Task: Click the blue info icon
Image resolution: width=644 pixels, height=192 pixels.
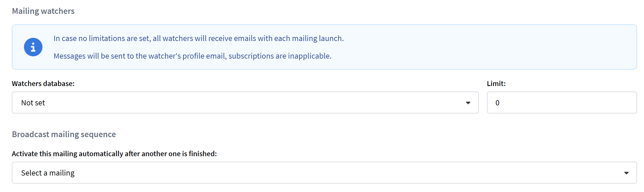Action: pyautogui.click(x=33, y=47)
